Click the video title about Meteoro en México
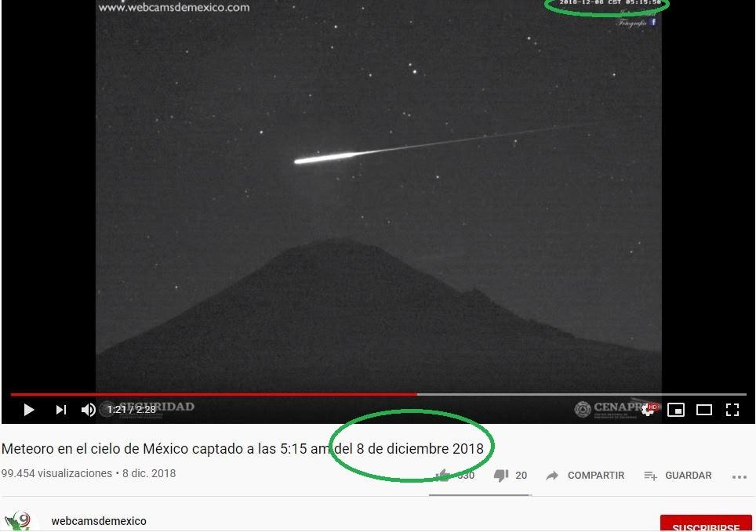The image size is (756, 532). [x=242, y=449]
